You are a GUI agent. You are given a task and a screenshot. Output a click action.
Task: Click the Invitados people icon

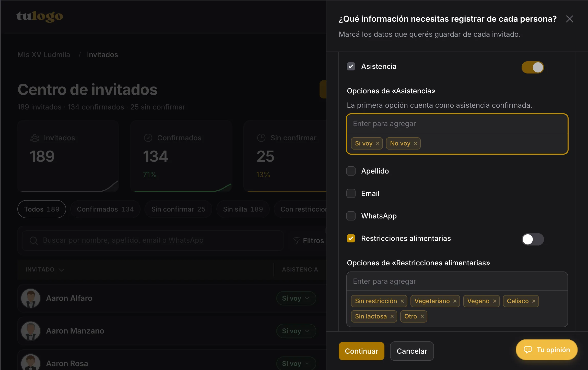[35, 138]
